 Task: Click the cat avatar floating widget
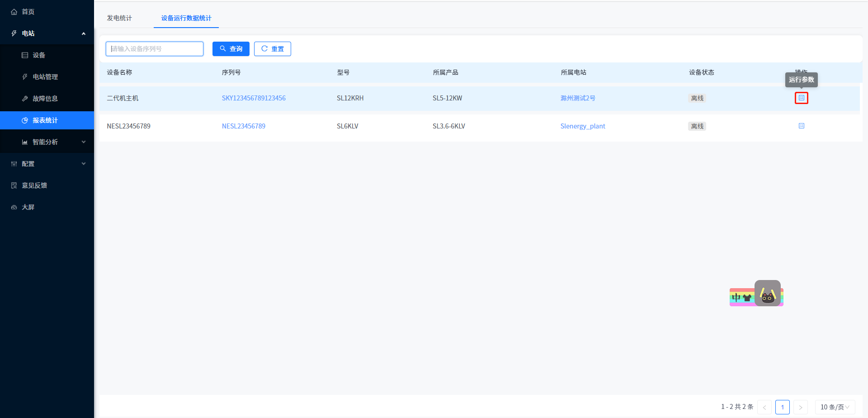click(767, 293)
